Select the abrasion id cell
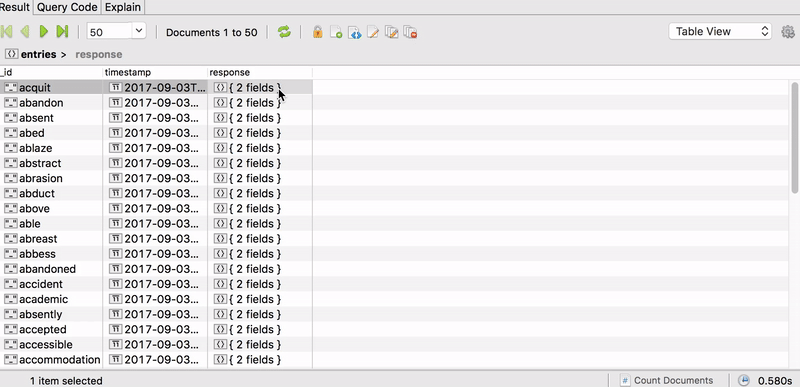This screenshot has height=387, width=800. (51, 178)
